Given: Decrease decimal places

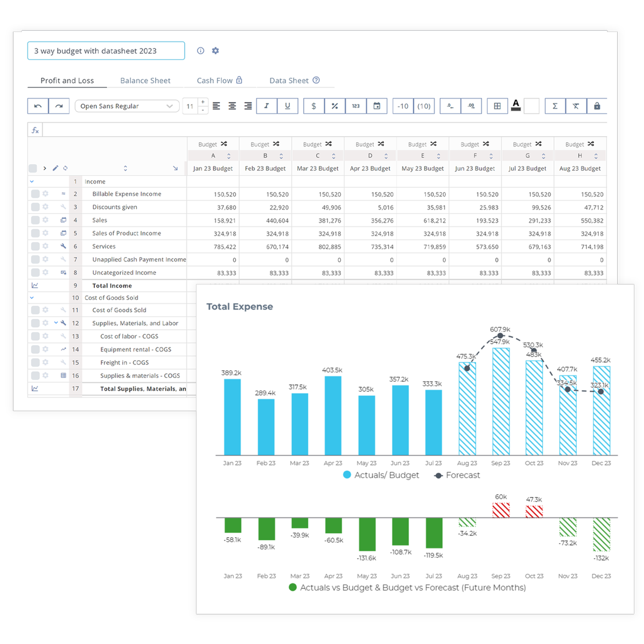Looking at the screenshot, I should (x=450, y=106).
